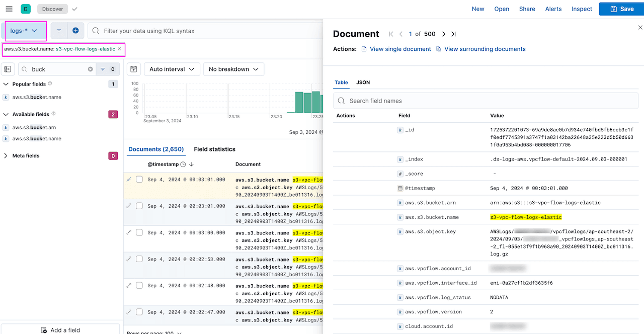Click the KQL query input field

coord(201,30)
